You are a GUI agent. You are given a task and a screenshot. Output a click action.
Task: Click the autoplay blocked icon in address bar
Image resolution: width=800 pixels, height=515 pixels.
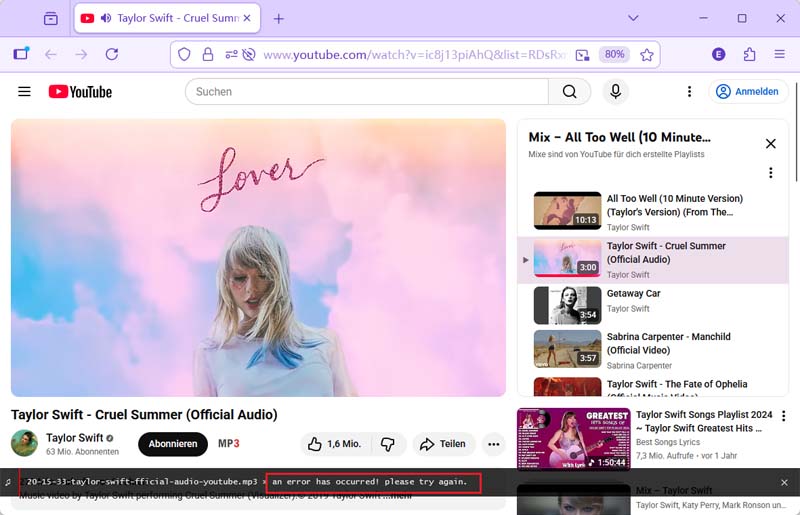coord(248,54)
